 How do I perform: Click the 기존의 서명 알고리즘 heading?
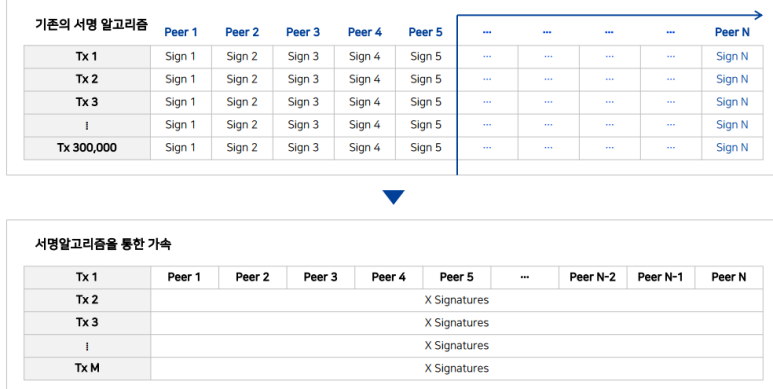coord(91,24)
